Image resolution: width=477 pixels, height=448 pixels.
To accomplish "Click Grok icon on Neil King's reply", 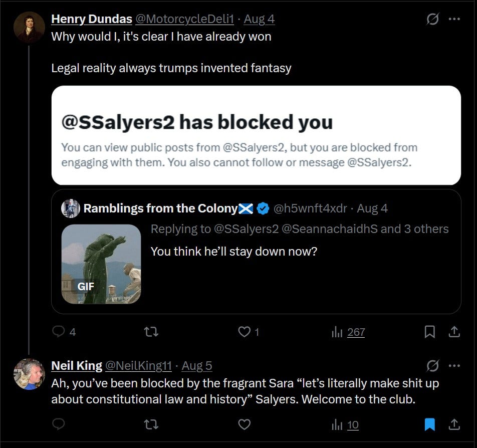I will (432, 365).
